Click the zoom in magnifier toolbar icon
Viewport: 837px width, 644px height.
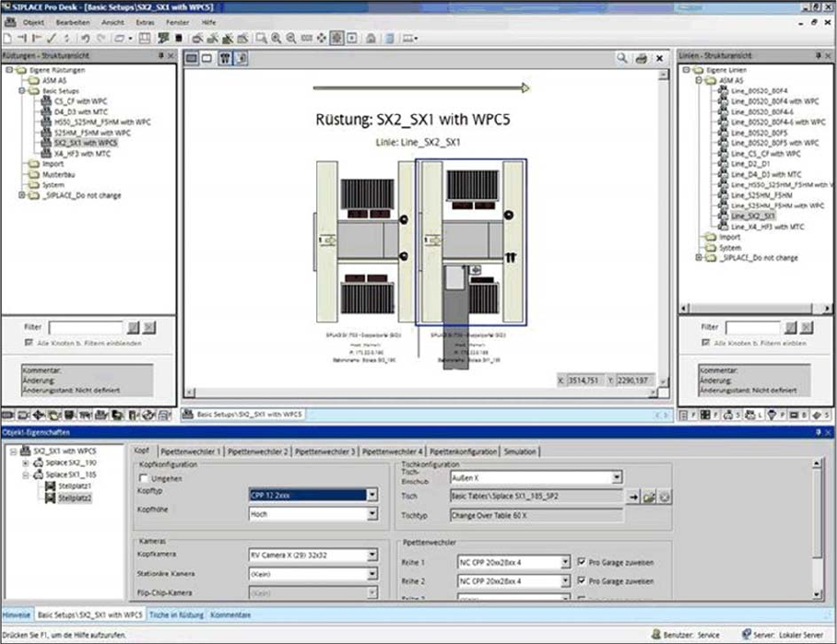click(277, 39)
